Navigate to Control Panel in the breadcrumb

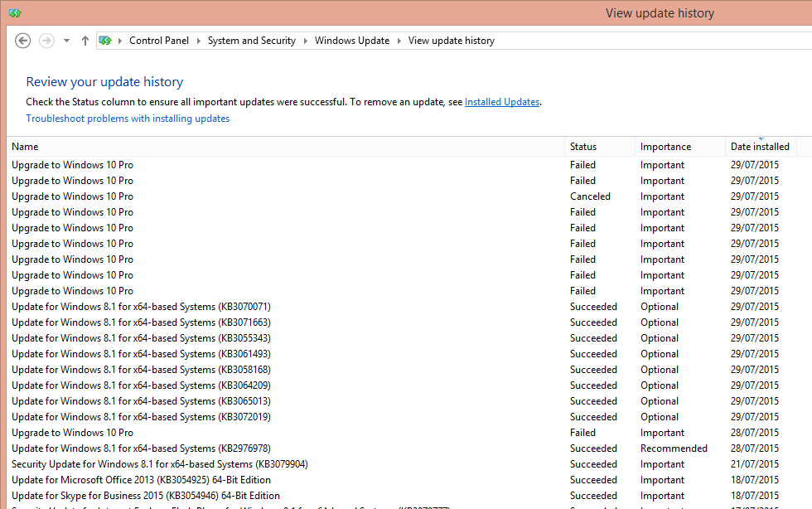click(x=159, y=41)
